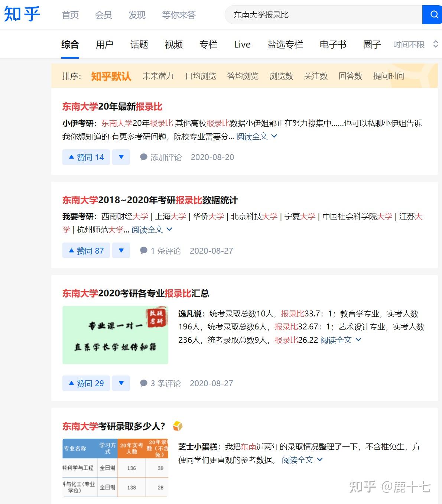Image resolution: width=442 pixels, height=504 pixels.
Task: Switch to the 用户 tab
Action: (104, 45)
